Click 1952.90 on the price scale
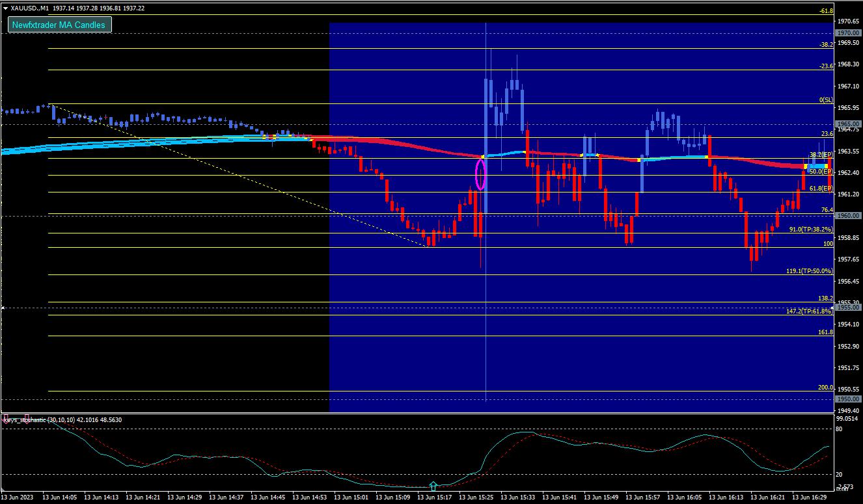The image size is (863, 504). click(x=848, y=346)
